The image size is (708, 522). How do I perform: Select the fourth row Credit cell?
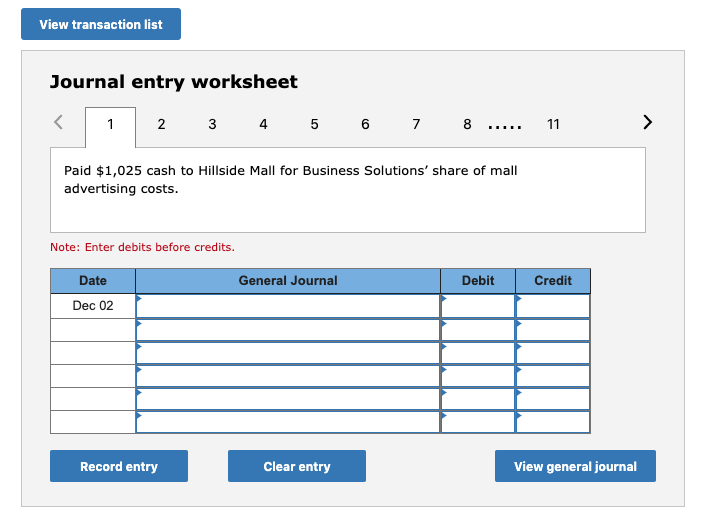(553, 376)
